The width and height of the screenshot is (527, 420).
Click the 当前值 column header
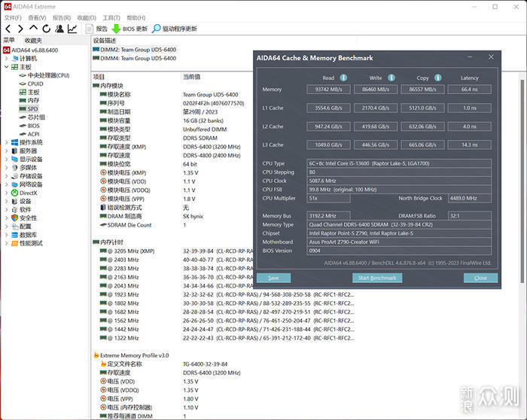tap(191, 77)
